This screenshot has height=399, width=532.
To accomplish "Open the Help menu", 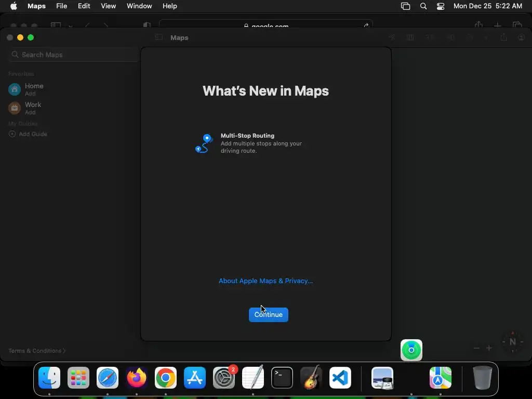I will pyautogui.click(x=170, y=6).
